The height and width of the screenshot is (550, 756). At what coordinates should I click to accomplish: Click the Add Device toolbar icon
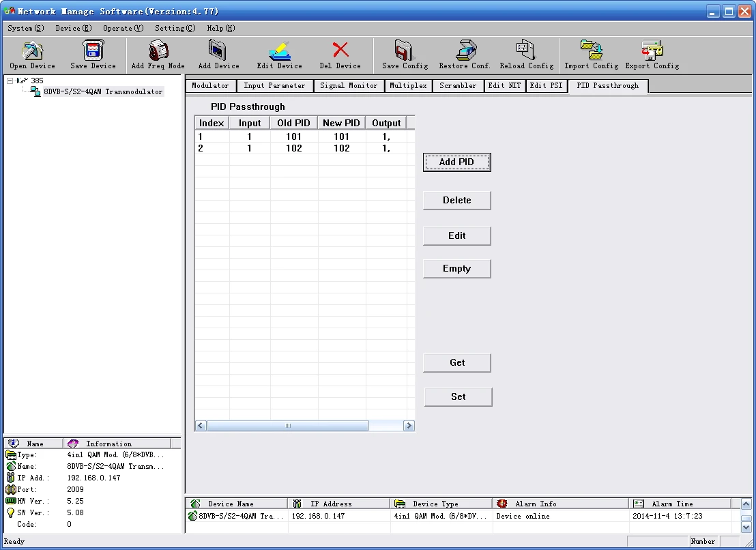pos(218,51)
